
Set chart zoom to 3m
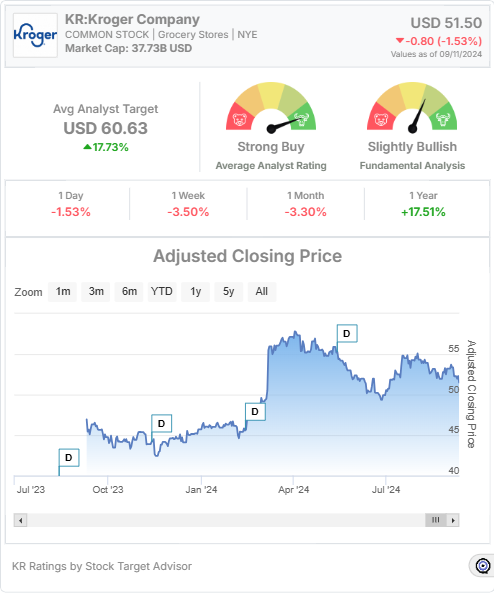point(96,292)
